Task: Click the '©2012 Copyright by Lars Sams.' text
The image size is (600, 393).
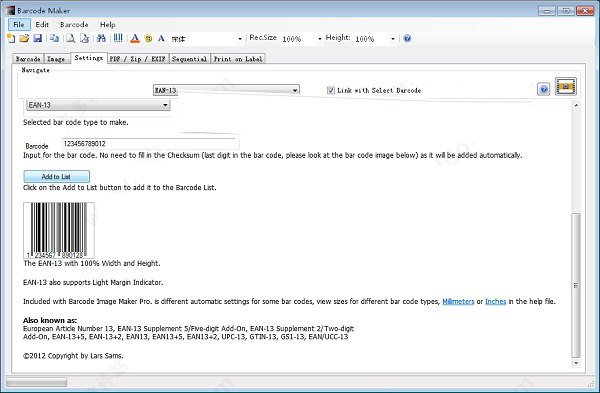Action: (x=73, y=356)
